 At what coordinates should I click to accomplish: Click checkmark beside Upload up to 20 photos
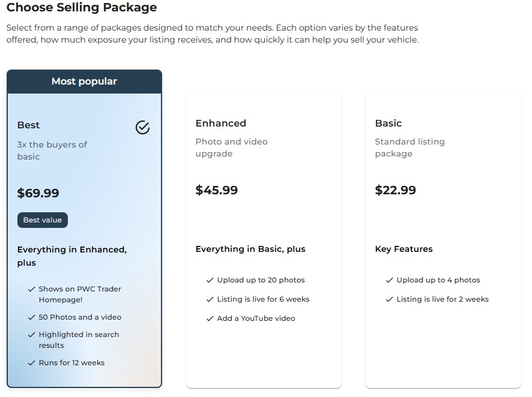[x=210, y=280]
